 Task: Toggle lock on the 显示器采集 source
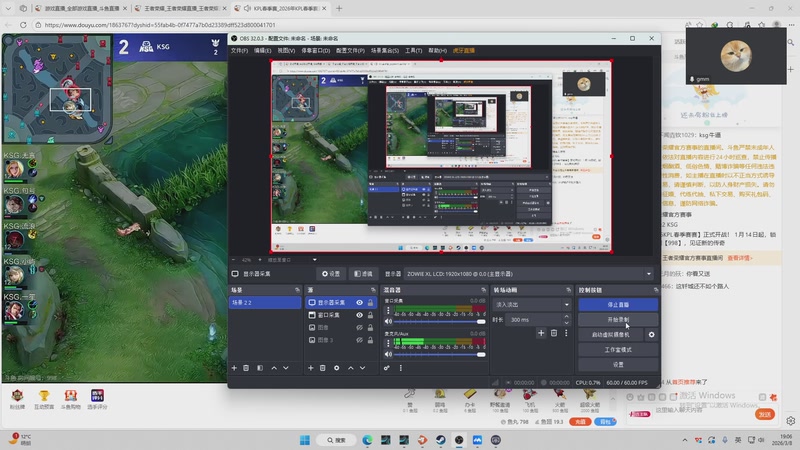click(371, 302)
